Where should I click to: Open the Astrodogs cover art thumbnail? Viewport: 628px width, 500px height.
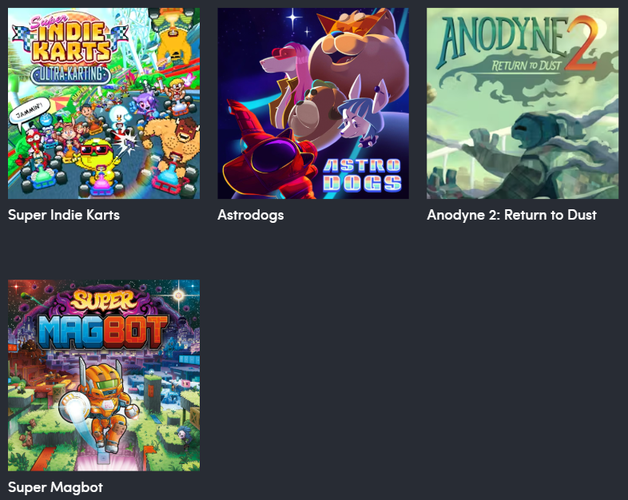[x=313, y=103]
